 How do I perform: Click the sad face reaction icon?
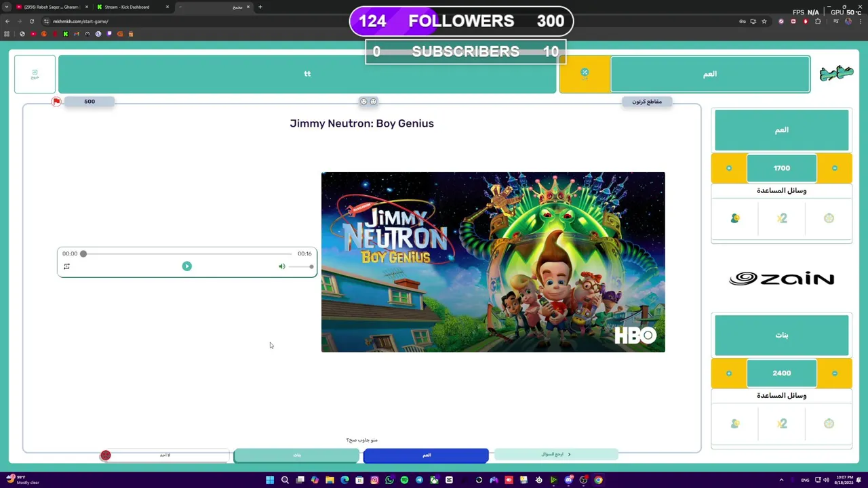[x=363, y=102]
